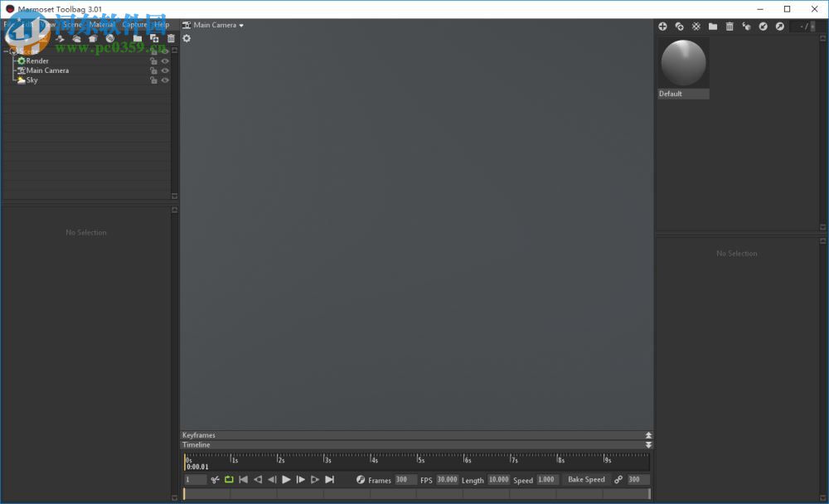Click the link icon beside Bake Speed
Image resolution: width=829 pixels, height=504 pixels.
click(x=619, y=479)
